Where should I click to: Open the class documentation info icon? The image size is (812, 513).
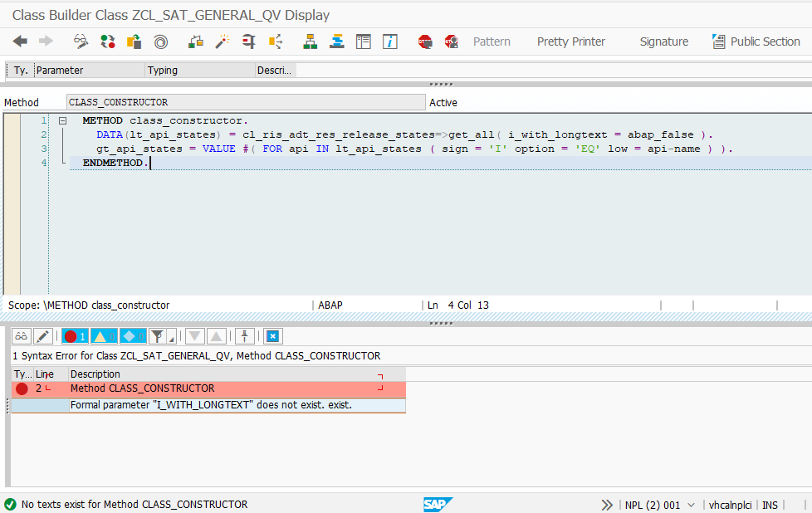390,42
